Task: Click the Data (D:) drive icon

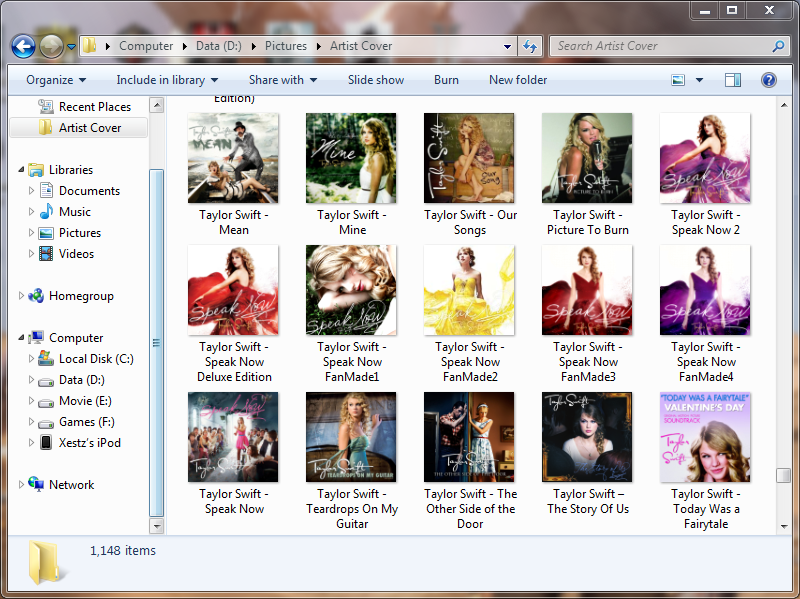Action: click(46, 381)
